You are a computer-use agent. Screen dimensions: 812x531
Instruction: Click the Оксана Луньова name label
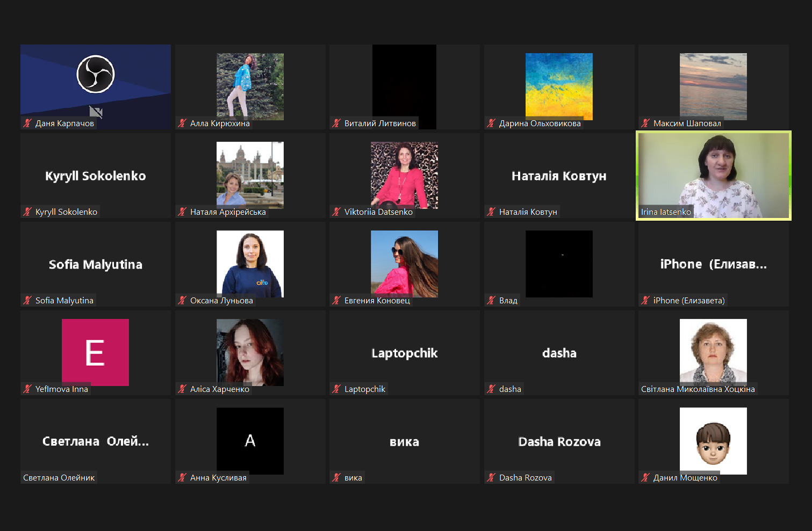221,300
